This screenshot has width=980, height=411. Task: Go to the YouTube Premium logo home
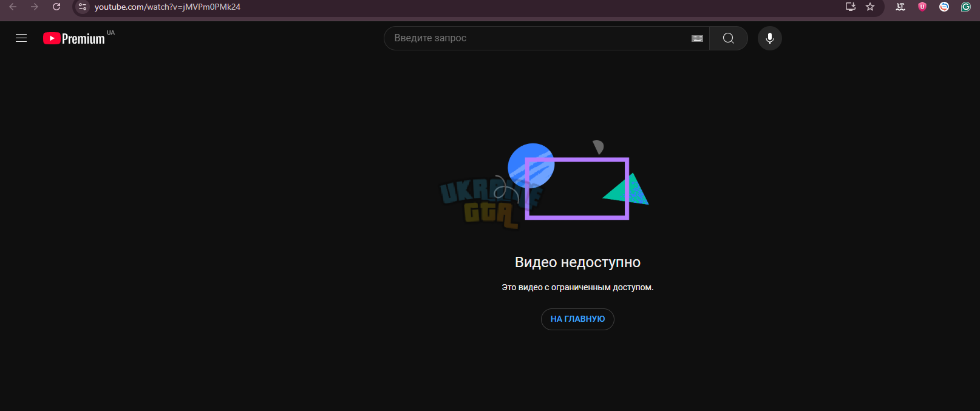74,38
